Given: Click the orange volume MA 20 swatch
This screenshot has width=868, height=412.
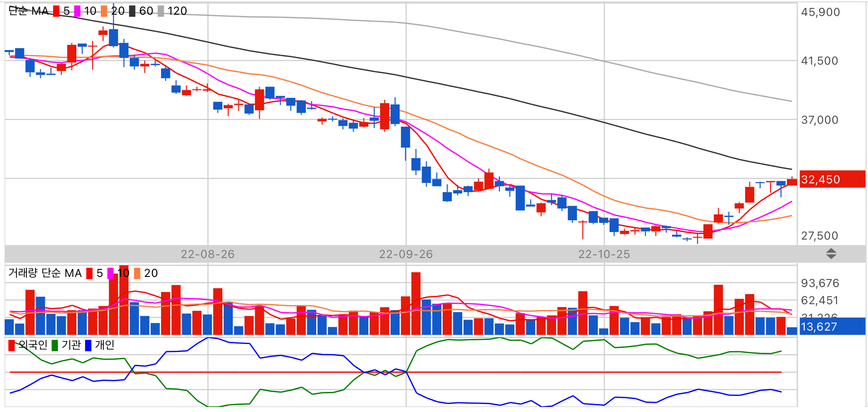Looking at the screenshot, I should point(137,274).
